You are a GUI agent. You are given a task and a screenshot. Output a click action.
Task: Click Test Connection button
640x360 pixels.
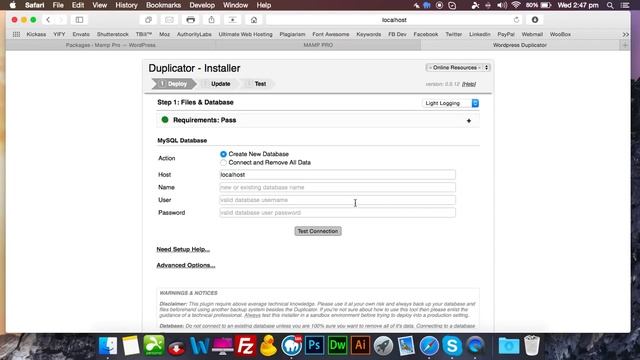pyautogui.click(x=318, y=231)
